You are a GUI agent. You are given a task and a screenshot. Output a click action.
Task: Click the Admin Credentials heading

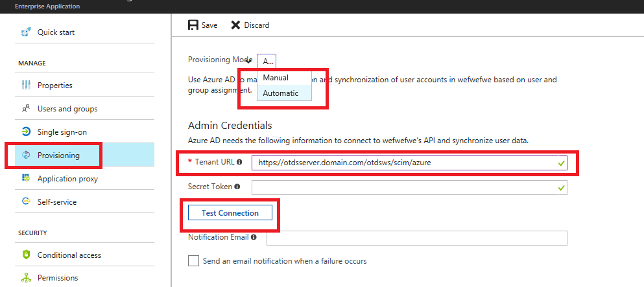[x=230, y=125]
